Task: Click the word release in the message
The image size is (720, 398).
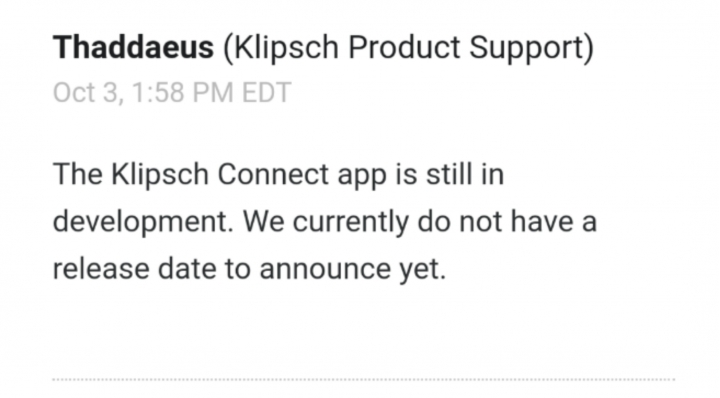Action: [101, 269]
